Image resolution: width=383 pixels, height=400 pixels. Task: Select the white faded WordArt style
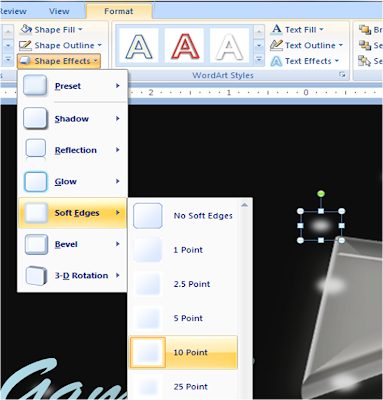[230, 45]
